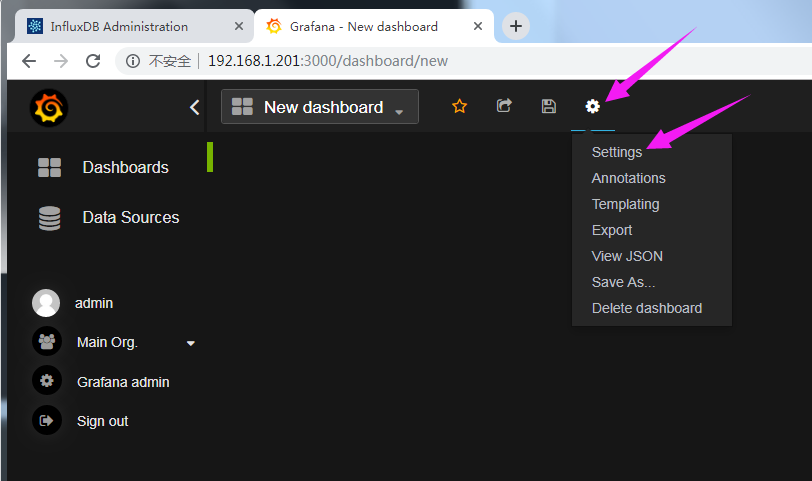Go back in browser history
The width and height of the screenshot is (812, 481).
click(29, 61)
